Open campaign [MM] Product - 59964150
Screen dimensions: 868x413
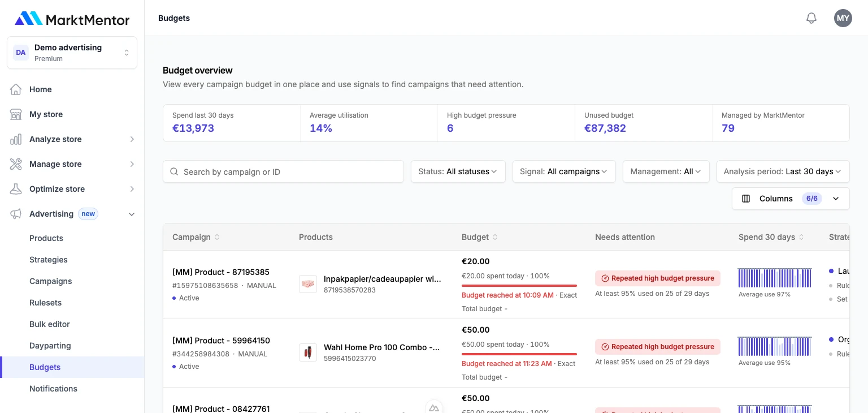[221, 341]
